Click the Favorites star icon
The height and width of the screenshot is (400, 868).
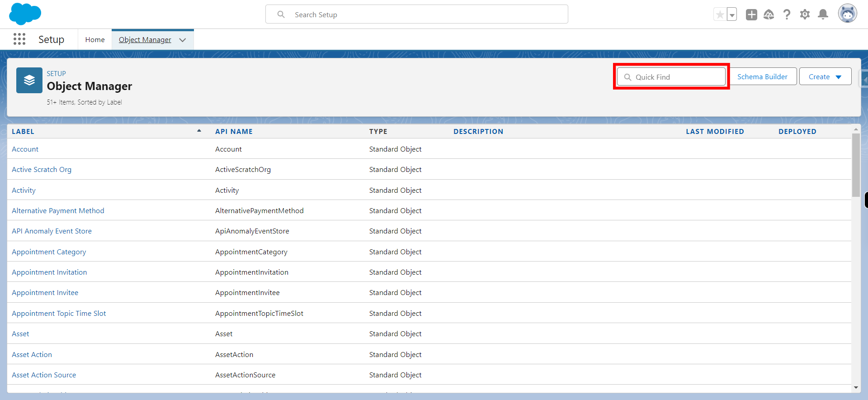[x=720, y=14]
